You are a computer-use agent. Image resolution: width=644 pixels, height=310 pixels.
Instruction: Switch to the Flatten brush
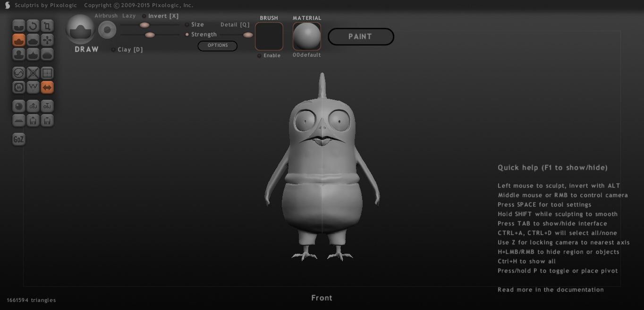point(33,40)
